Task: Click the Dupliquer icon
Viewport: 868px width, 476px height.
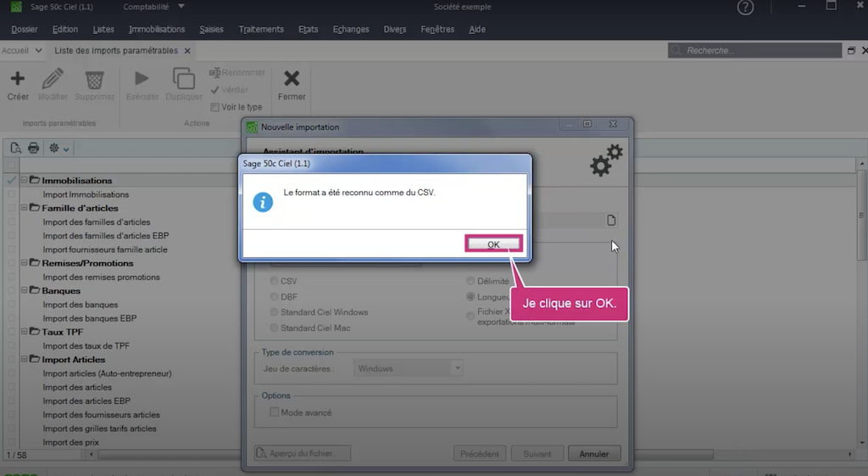Action: pyautogui.click(x=184, y=79)
